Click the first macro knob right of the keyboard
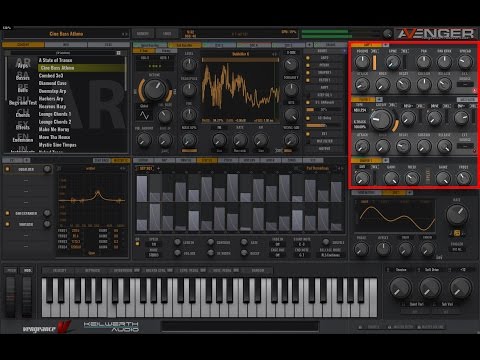480x360 pixels. coord(400,288)
